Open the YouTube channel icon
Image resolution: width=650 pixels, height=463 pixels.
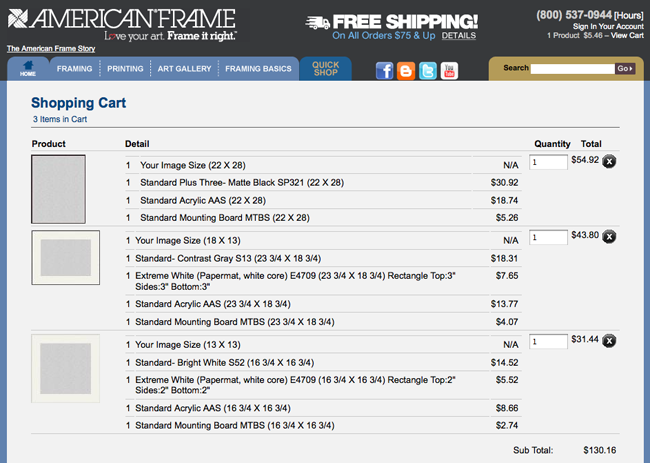click(449, 70)
